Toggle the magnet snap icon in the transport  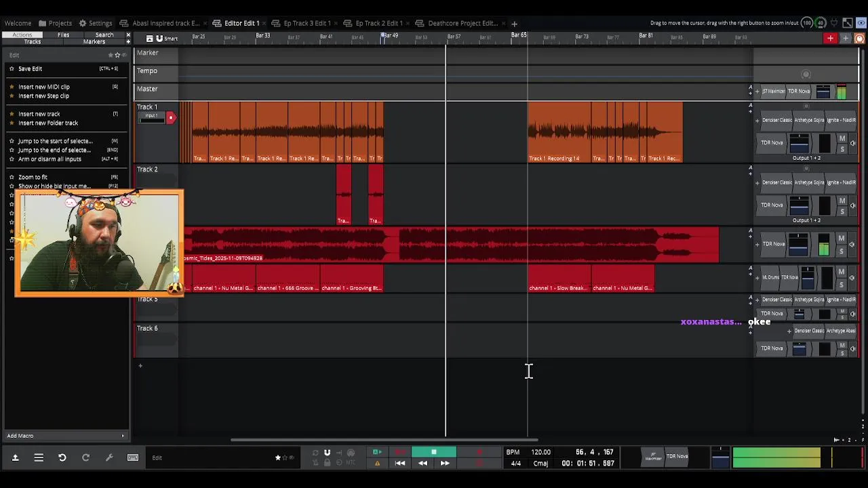click(x=327, y=453)
